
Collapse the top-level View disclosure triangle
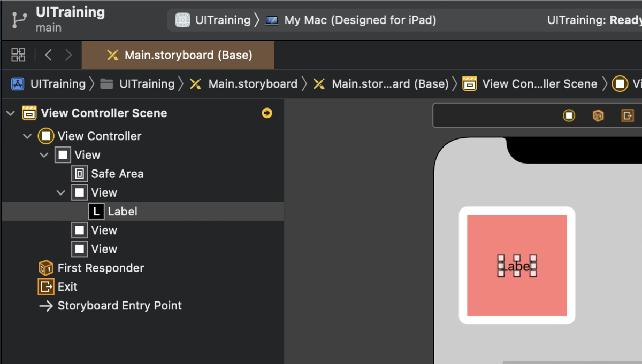[x=45, y=155]
